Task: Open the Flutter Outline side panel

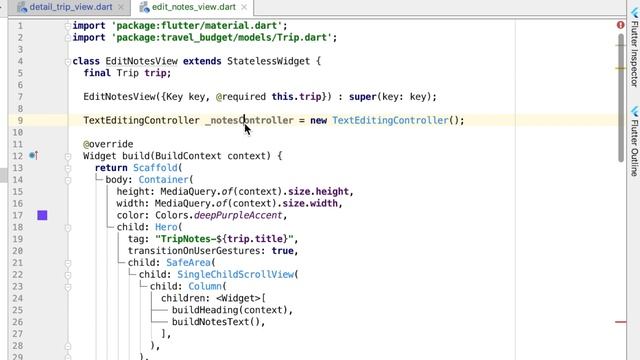Action: (x=634, y=147)
